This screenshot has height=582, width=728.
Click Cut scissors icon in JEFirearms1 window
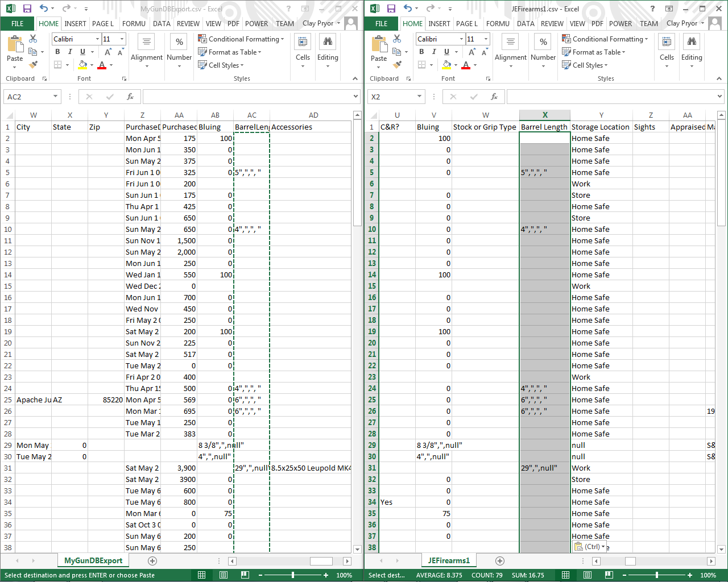397,39
